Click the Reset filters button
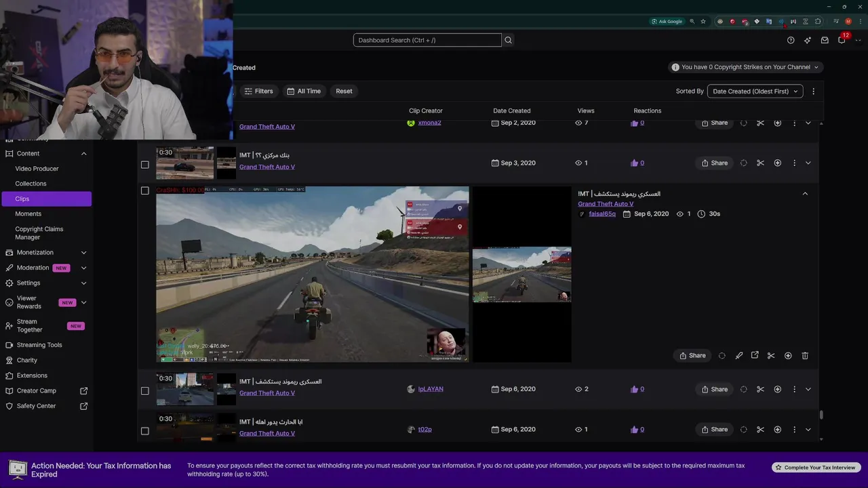The width and height of the screenshot is (868, 488). pos(344,91)
